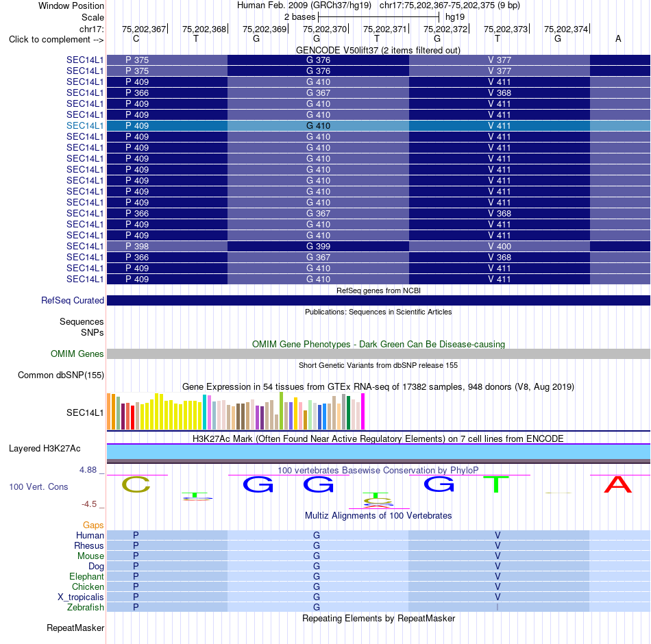The width and height of the screenshot is (651, 644).
Task: Click the red A letter in the PhyloP logo
Action: point(618,484)
